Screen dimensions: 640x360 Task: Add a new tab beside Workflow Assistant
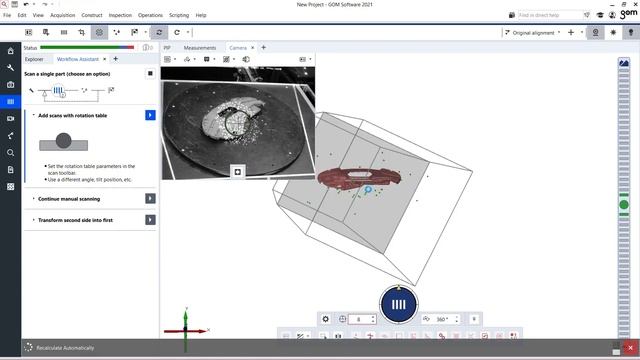[116, 59]
